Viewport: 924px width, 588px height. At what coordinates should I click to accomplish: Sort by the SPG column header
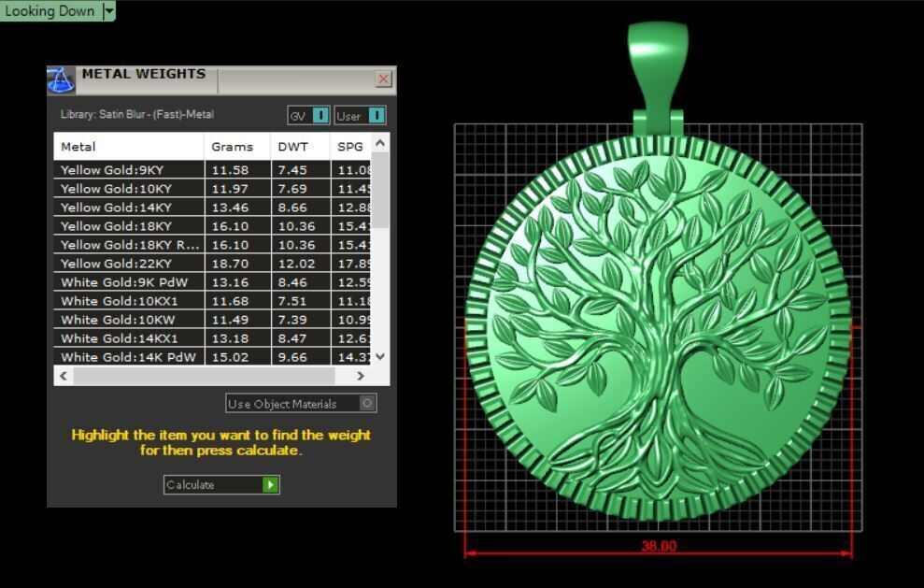(x=350, y=147)
